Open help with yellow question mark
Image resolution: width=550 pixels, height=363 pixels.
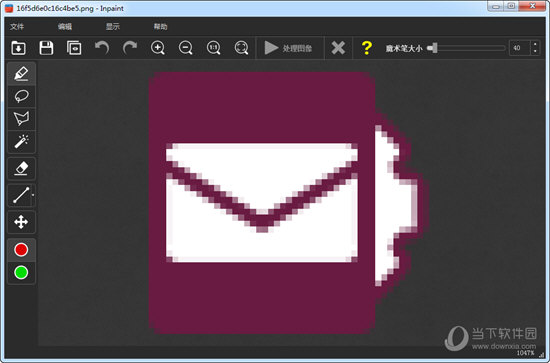click(367, 48)
